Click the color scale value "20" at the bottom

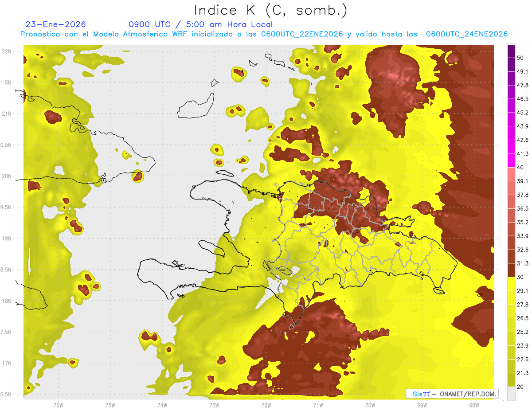520,387
